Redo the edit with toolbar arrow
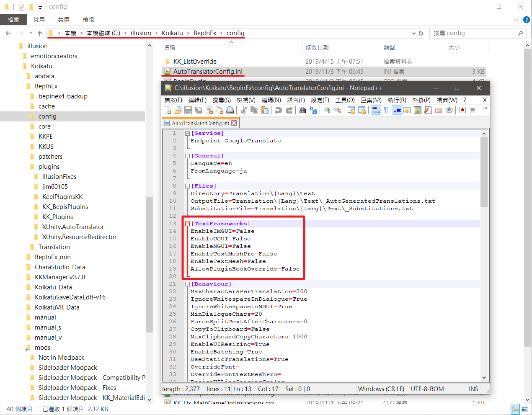 coord(289,110)
